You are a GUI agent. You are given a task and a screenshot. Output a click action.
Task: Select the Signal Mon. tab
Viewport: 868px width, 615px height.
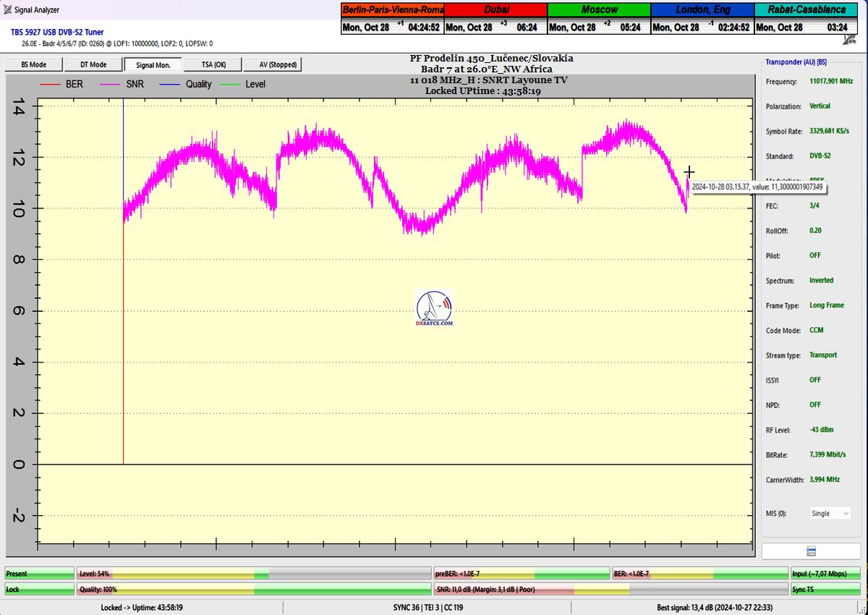pyautogui.click(x=153, y=64)
